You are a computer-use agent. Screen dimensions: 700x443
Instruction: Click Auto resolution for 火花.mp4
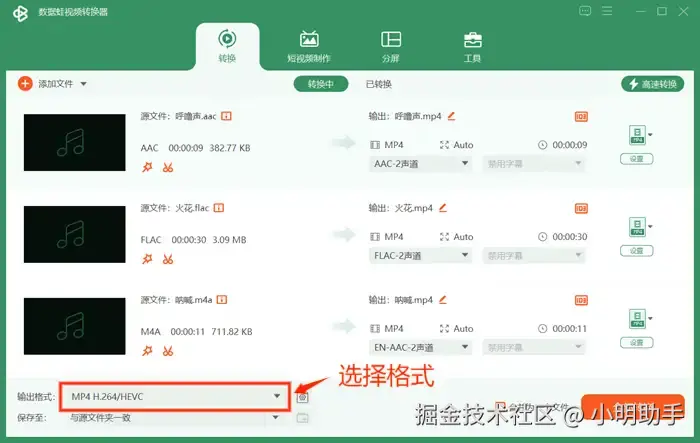[x=457, y=237]
